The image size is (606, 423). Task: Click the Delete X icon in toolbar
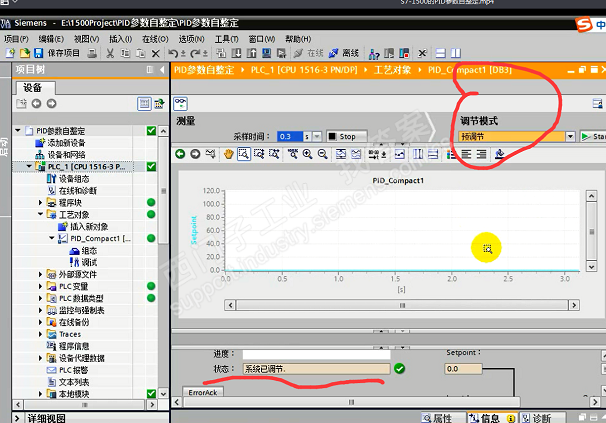coord(155,53)
